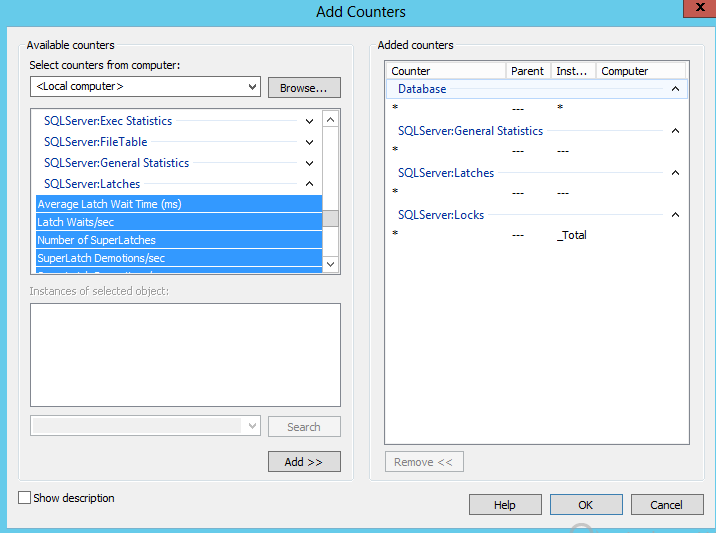This screenshot has width=716, height=533.
Task: Expand SQLServer:General Statistics in Available counters
Action: pos(309,163)
